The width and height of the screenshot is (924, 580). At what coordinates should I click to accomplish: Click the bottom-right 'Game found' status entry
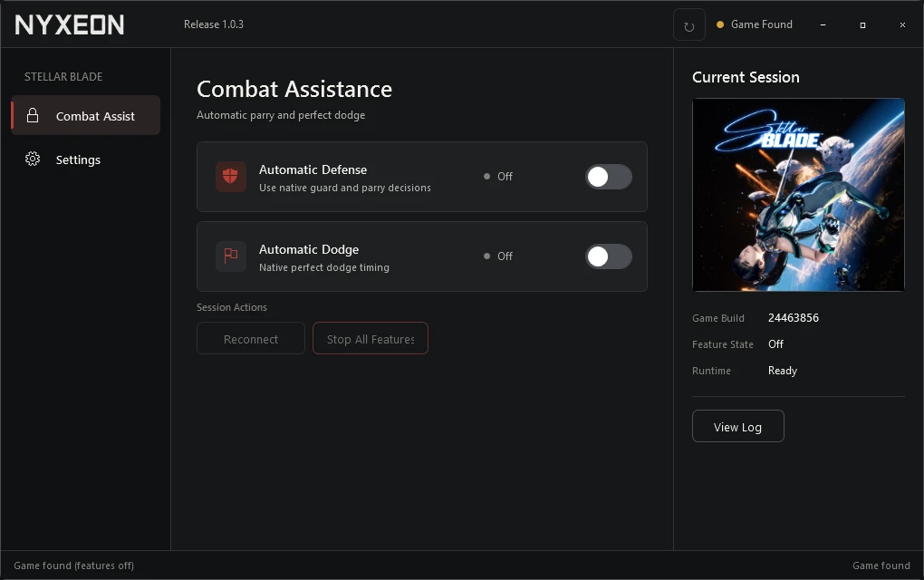click(881, 565)
